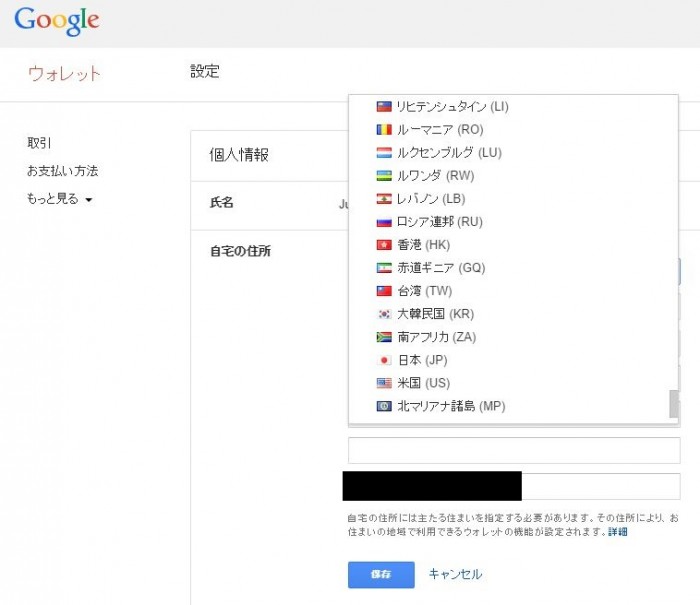The width and height of the screenshot is (700, 605).
Task: Click the Japan flag icon
Action: click(383, 360)
